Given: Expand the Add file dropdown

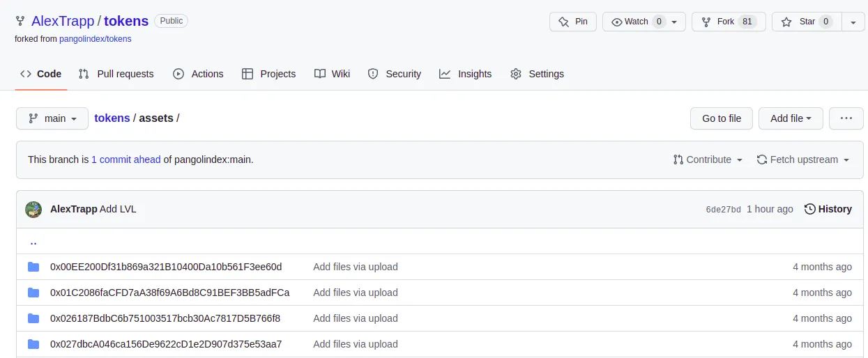Looking at the screenshot, I should pyautogui.click(x=791, y=118).
